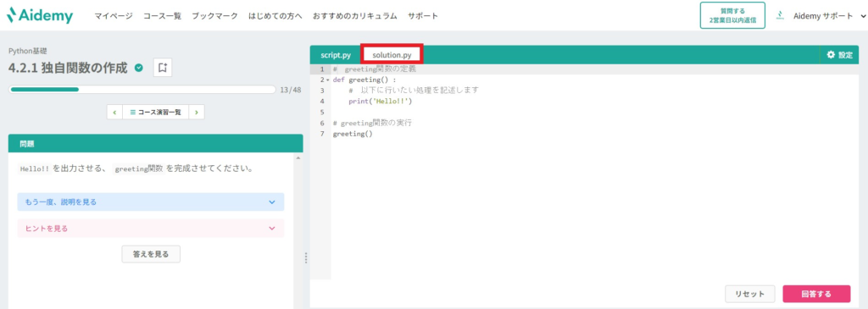Screen dimensions: 868x309
Task: Open マイページ in the navigation
Action: pyautogui.click(x=114, y=16)
